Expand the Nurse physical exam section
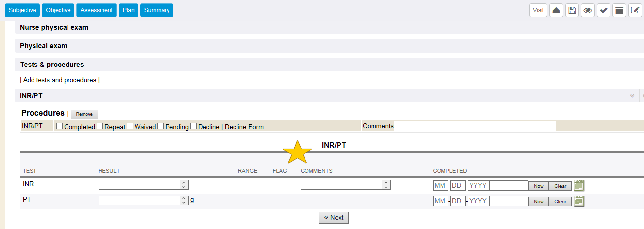644x229 pixels. click(x=54, y=28)
